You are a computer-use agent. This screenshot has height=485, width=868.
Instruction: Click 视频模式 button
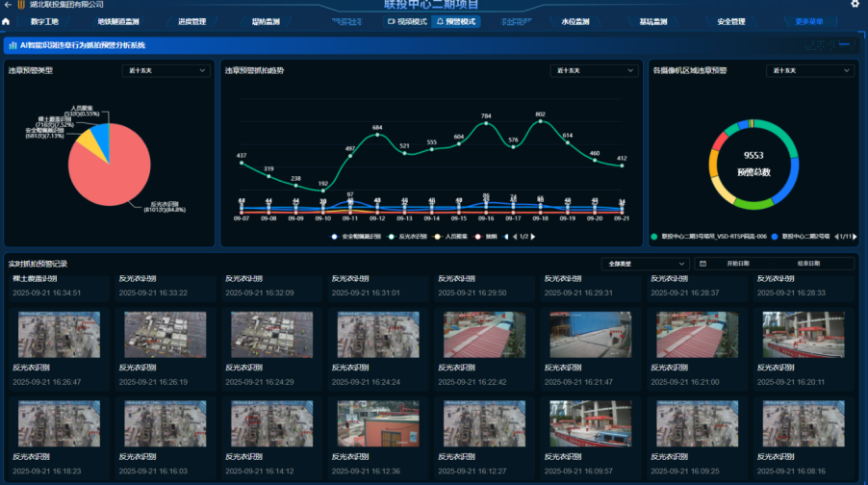click(406, 21)
